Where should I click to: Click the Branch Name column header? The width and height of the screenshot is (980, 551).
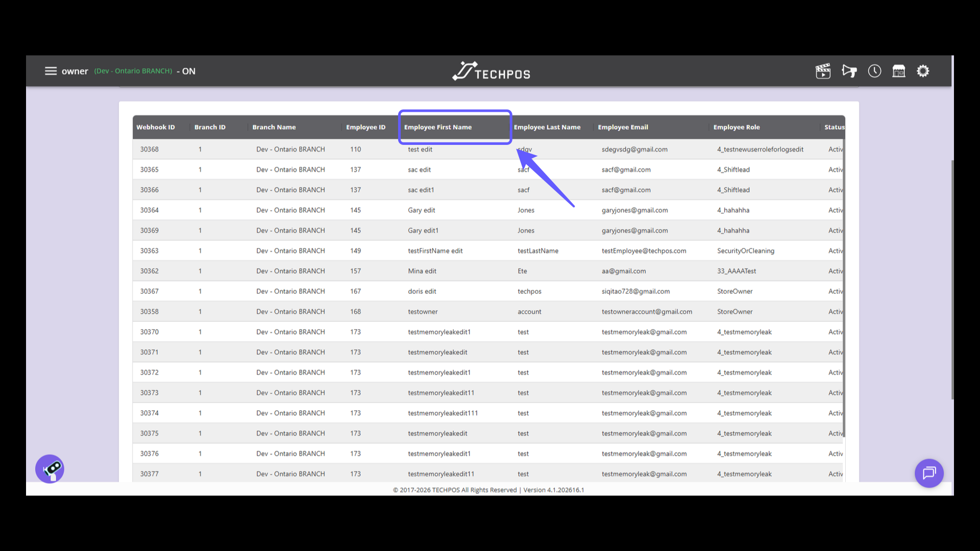274,127
